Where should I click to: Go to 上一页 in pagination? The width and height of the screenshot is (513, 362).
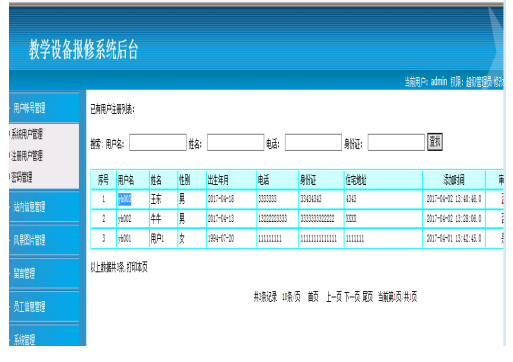(334, 296)
